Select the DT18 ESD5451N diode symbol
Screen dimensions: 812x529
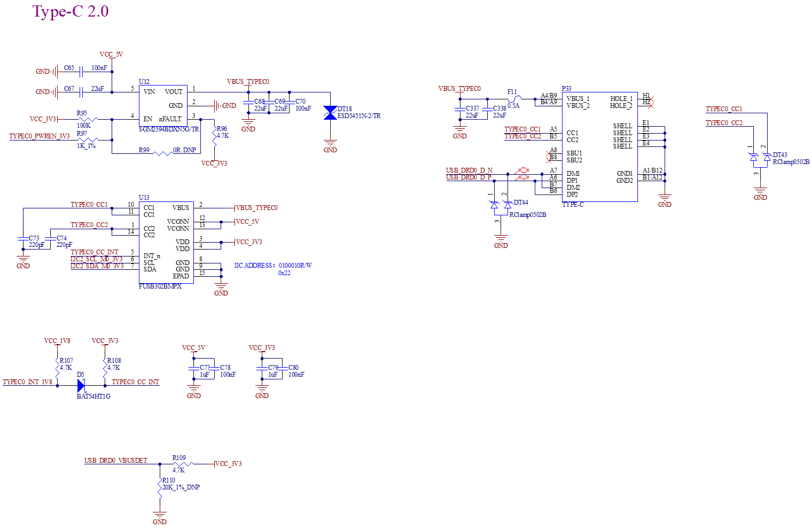click(330, 113)
